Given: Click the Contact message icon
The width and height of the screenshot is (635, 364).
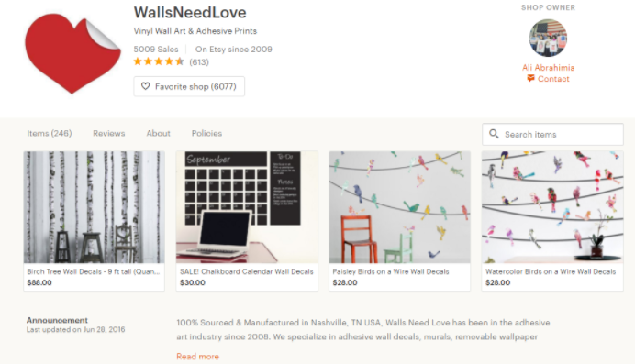Looking at the screenshot, I should [530, 79].
